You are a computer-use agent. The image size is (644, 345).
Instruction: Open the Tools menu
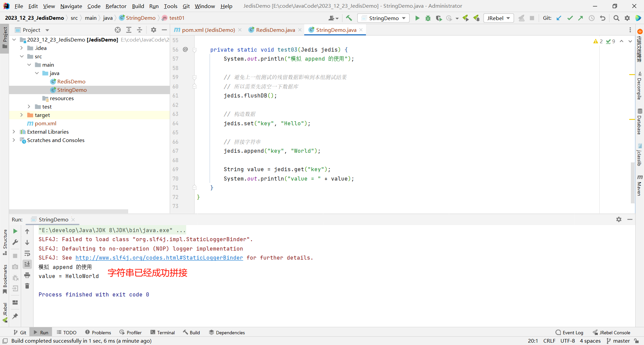coord(170,6)
